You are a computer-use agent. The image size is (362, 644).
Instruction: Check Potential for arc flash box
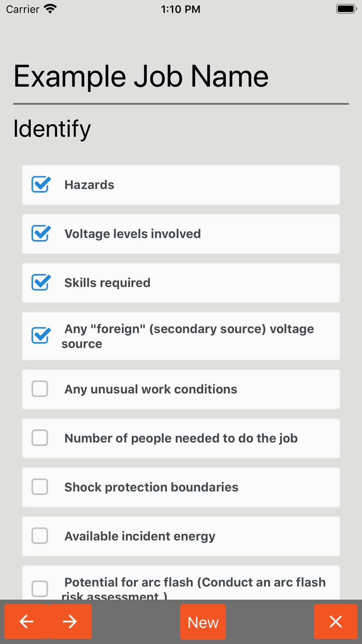[40, 589]
